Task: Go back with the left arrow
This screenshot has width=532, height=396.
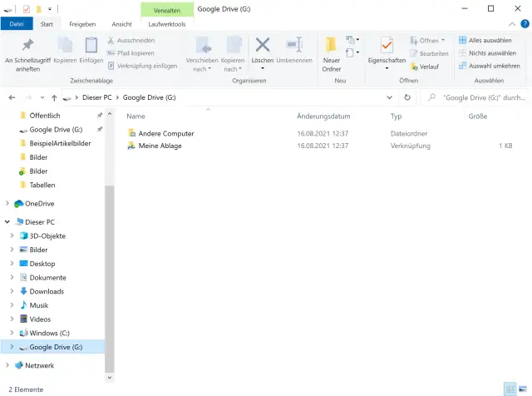Action: (12, 98)
